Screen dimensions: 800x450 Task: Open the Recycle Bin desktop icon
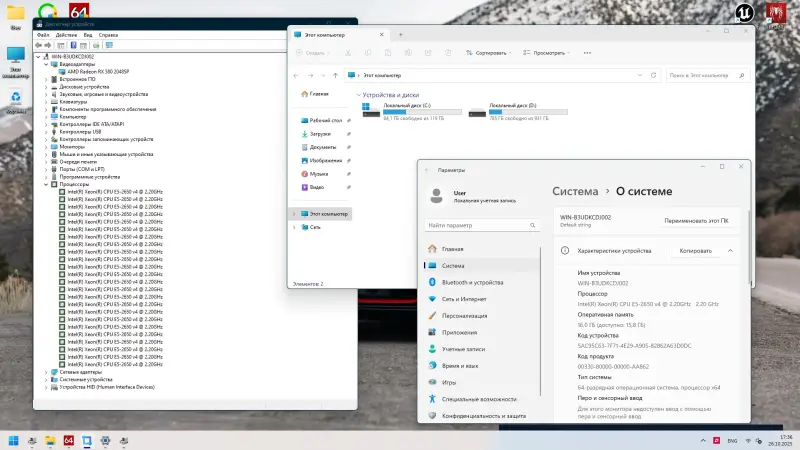tap(16, 98)
